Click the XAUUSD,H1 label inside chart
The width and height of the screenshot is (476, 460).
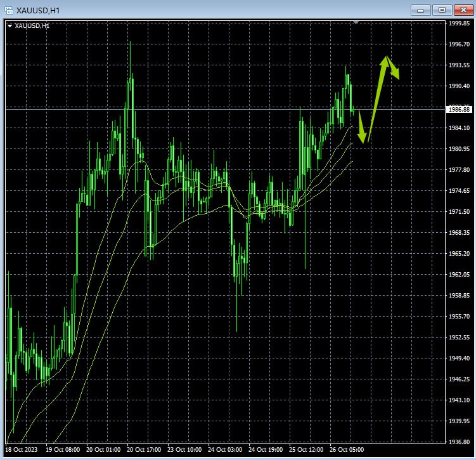(32, 26)
